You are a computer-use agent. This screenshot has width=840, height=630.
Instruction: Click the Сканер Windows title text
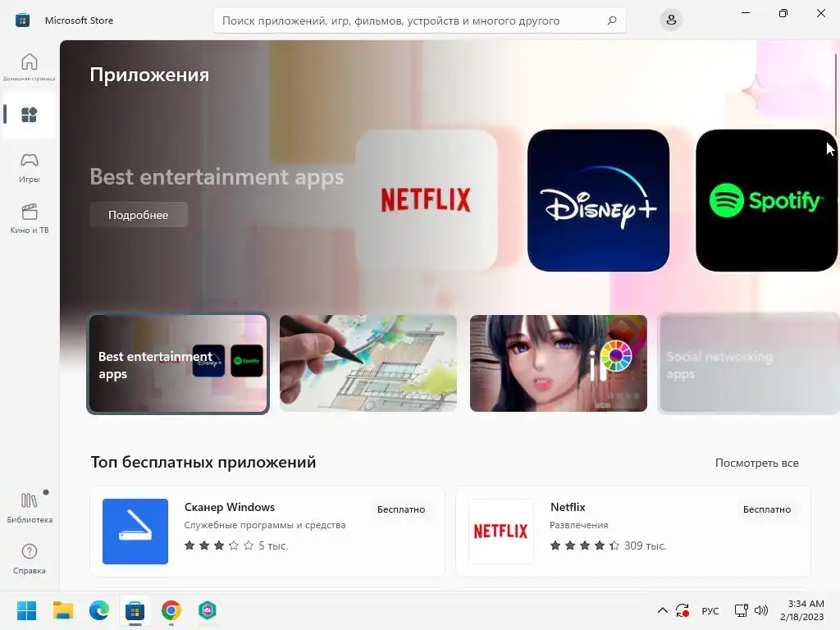click(230, 507)
